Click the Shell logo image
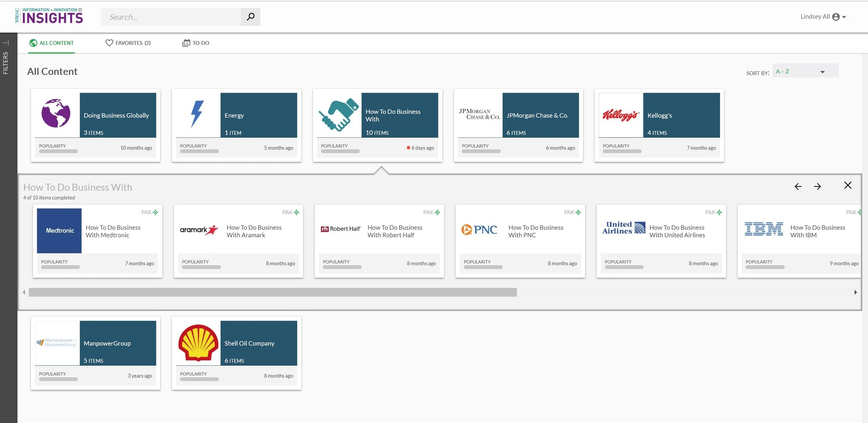 pos(198,343)
